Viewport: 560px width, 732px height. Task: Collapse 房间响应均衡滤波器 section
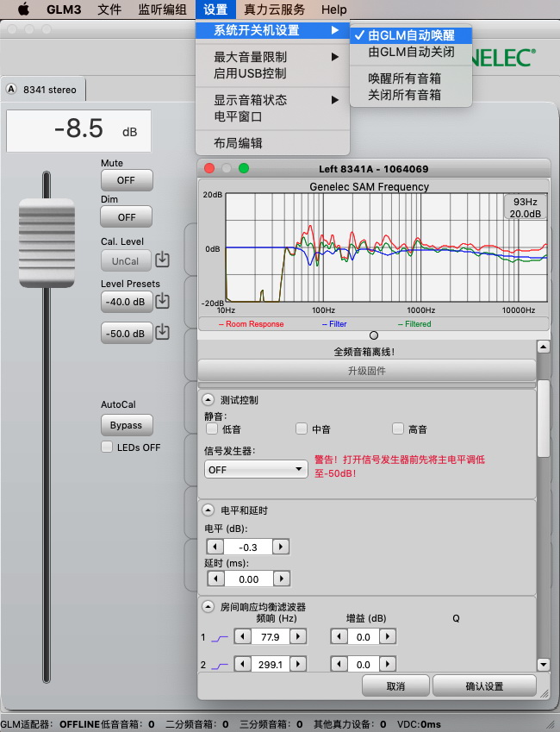[208, 606]
